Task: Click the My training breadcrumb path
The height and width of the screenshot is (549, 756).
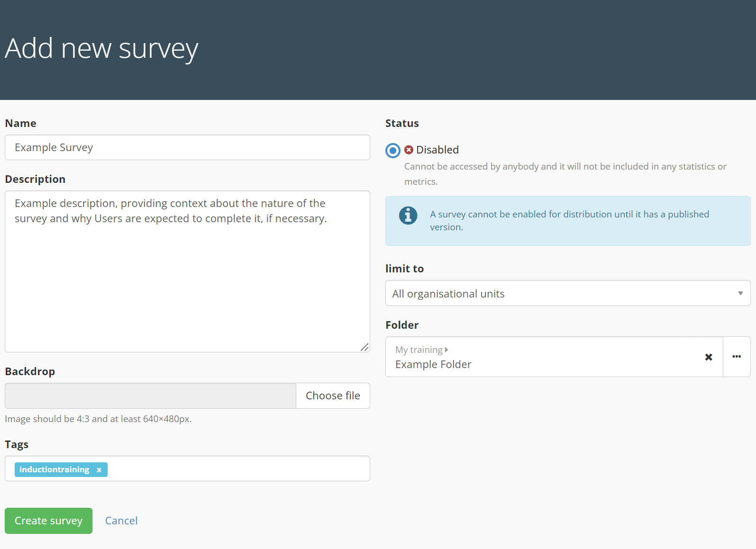Action: 419,350
